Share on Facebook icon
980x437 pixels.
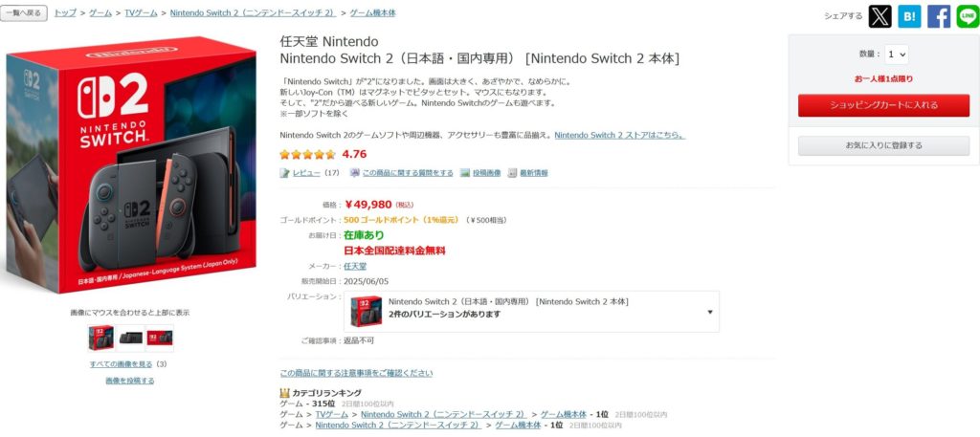click(x=939, y=16)
